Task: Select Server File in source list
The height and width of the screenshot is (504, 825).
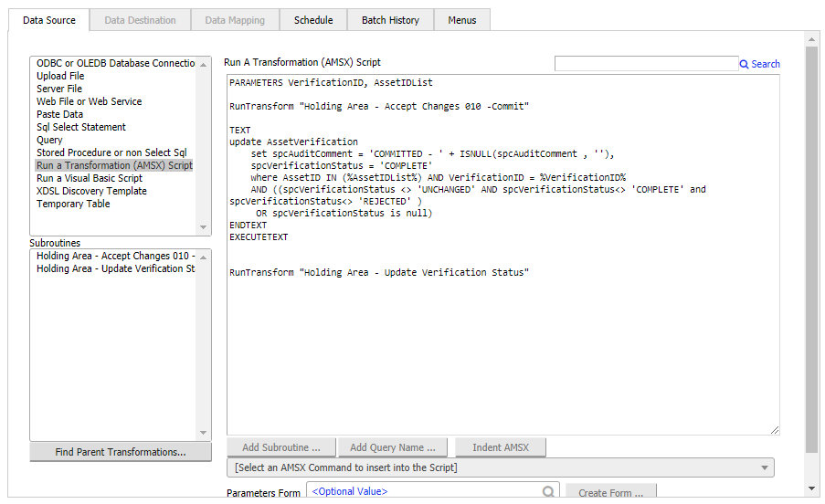Action: (x=58, y=89)
